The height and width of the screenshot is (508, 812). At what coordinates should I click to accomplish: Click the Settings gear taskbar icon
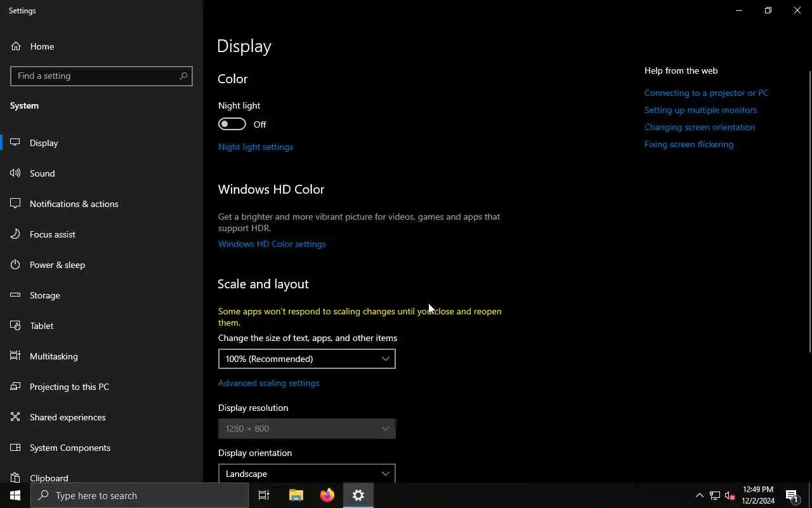(x=358, y=495)
